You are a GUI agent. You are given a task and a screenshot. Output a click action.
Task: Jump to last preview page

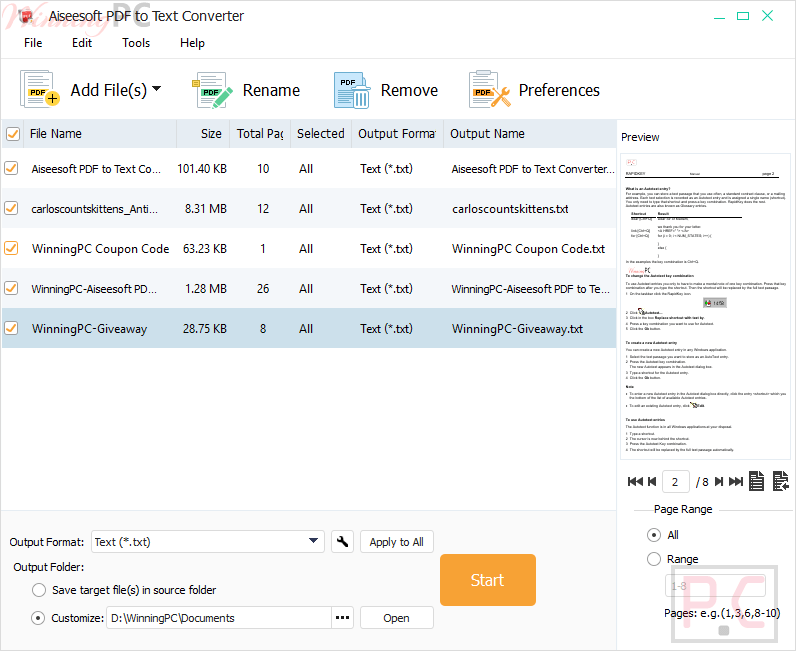[x=736, y=481]
